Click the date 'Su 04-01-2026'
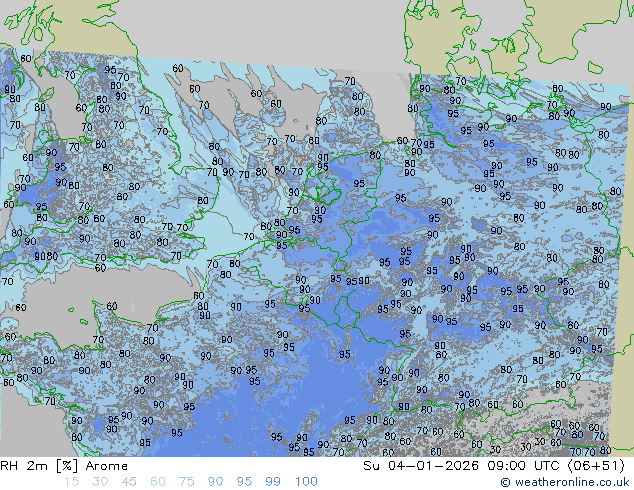The height and width of the screenshot is (490, 634). 421,466
